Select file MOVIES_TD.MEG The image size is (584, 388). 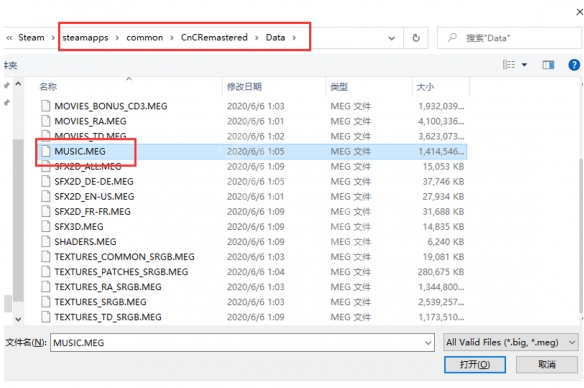pos(90,136)
